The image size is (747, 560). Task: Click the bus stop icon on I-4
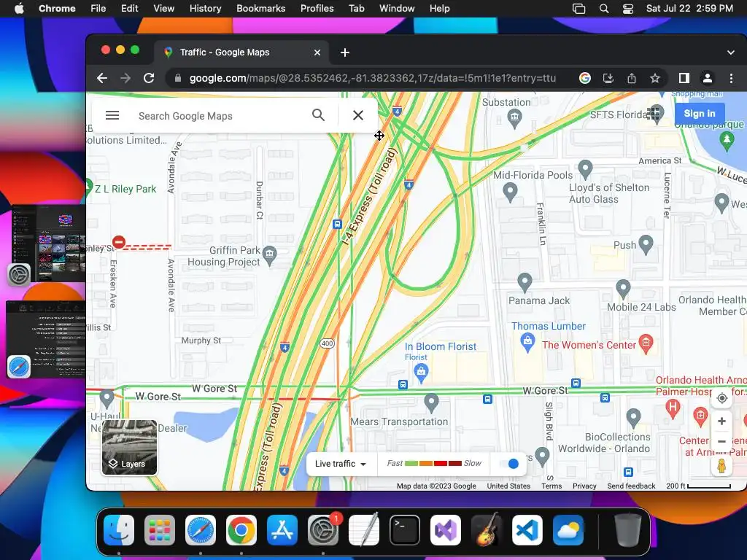click(337, 225)
